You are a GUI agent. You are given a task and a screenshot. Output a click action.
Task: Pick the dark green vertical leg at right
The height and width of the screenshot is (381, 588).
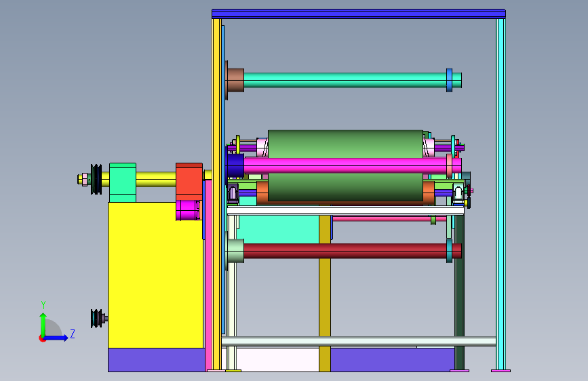[x=459, y=292]
